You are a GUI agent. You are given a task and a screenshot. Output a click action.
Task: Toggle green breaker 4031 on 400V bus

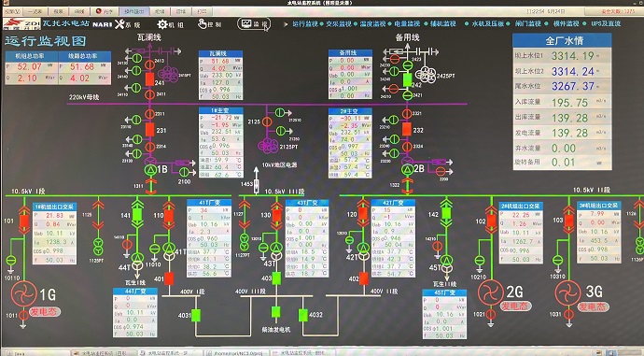pos(196,315)
